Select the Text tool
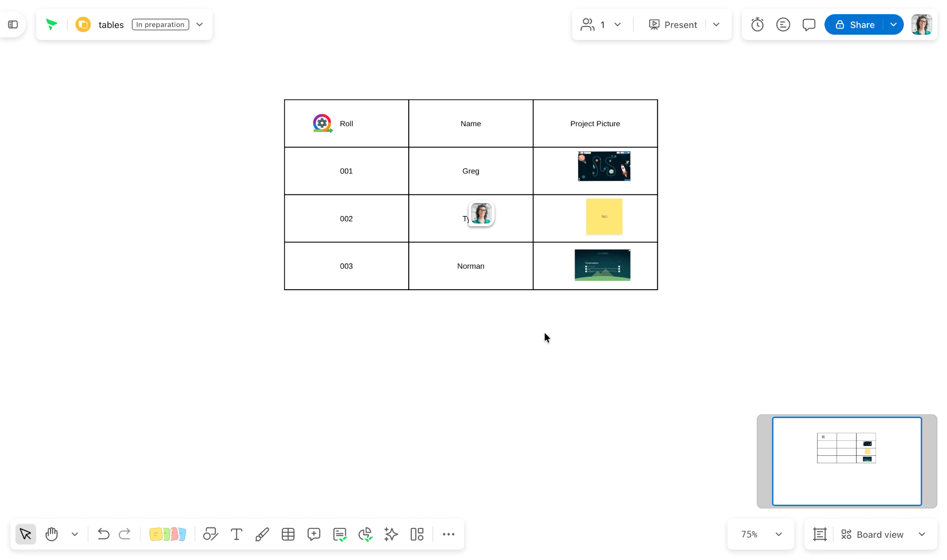 point(236,534)
